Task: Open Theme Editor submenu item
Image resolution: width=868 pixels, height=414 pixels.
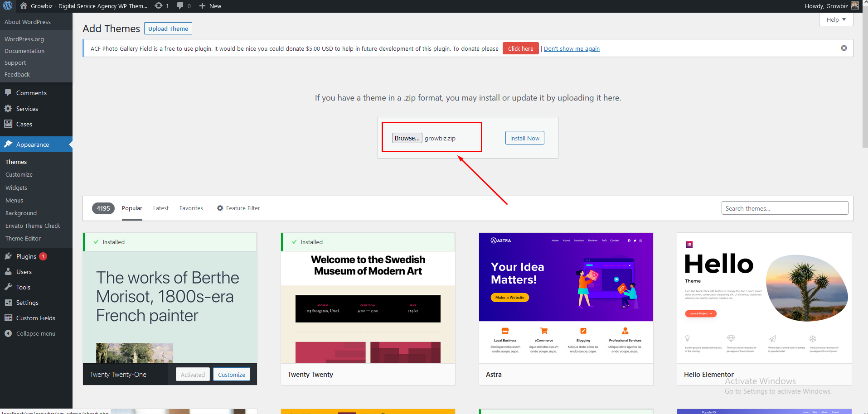Action: 23,239
